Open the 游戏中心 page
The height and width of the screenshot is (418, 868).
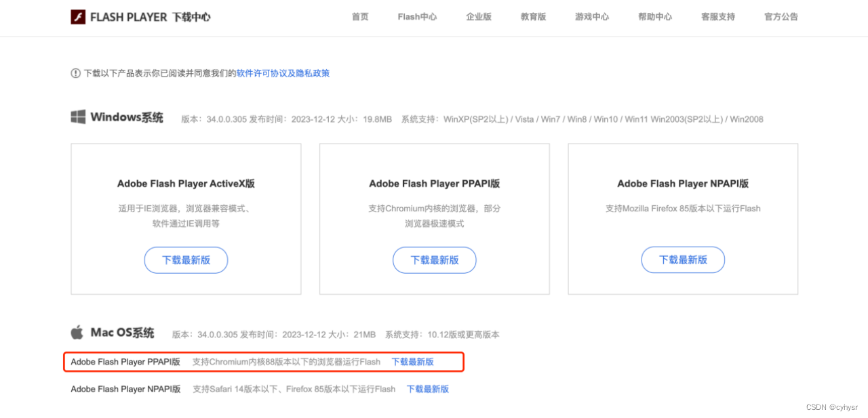[591, 16]
